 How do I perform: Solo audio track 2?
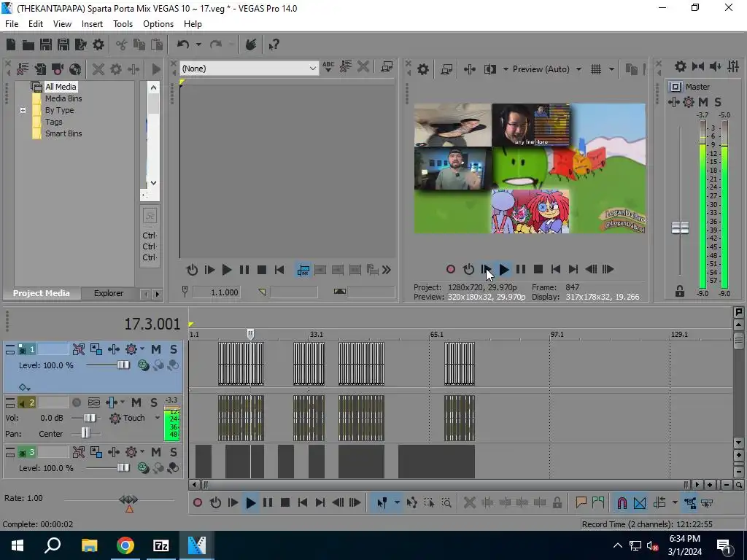coord(153,402)
